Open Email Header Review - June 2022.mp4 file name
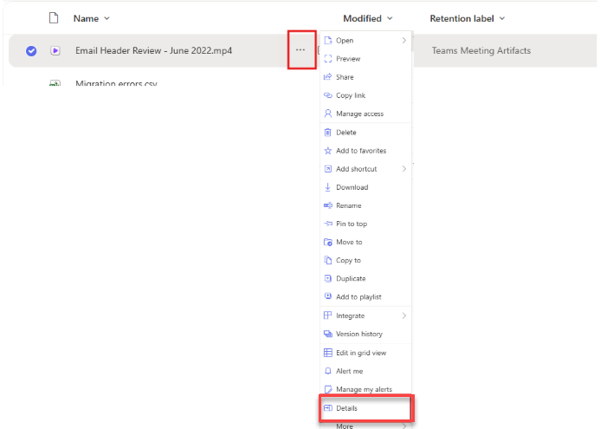This screenshot has width=600, height=429. pos(153,51)
